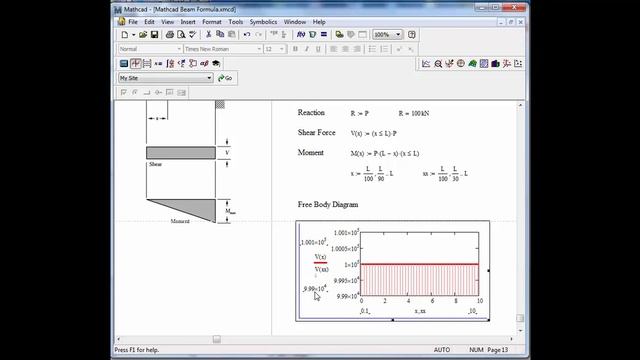The image size is (640, 360).
Task: Open the Edit menu
Action: pos(149,22)
